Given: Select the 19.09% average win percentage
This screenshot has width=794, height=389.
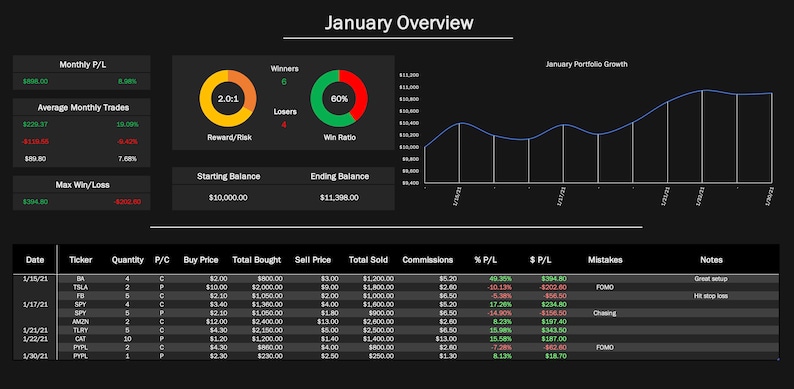Looking at the screenshot, I should (x=127, y=124).
